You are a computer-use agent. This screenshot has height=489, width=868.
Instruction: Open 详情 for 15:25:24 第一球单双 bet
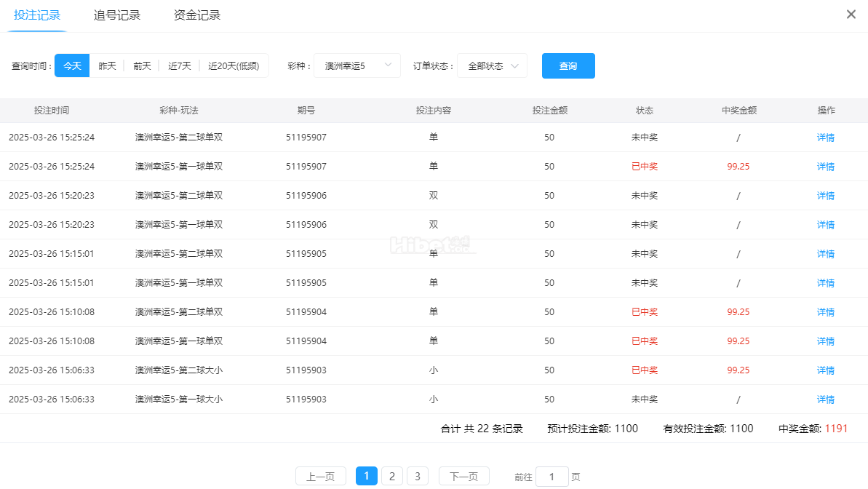(825, 166)
